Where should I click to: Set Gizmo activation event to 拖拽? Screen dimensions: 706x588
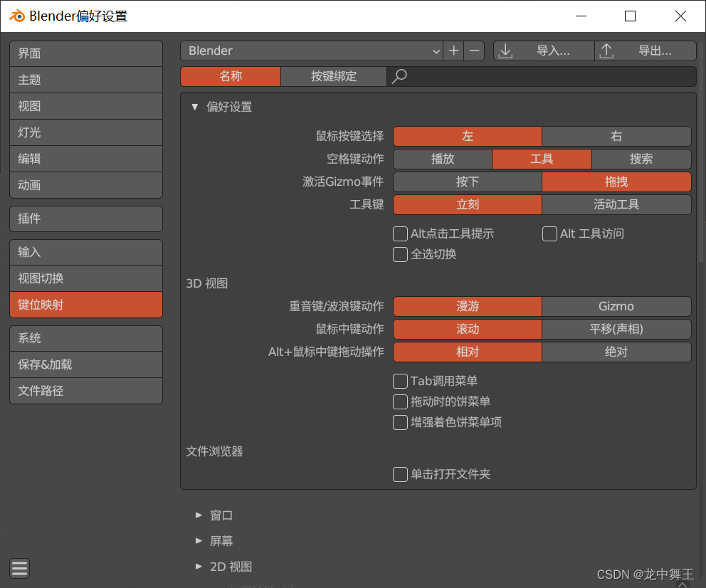(616, 182)
